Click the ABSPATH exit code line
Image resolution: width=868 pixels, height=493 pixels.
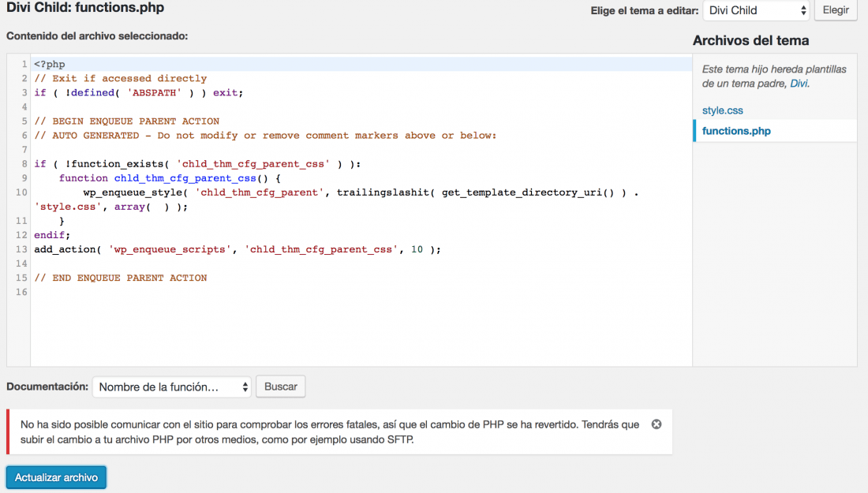click(x=138, y=93)
